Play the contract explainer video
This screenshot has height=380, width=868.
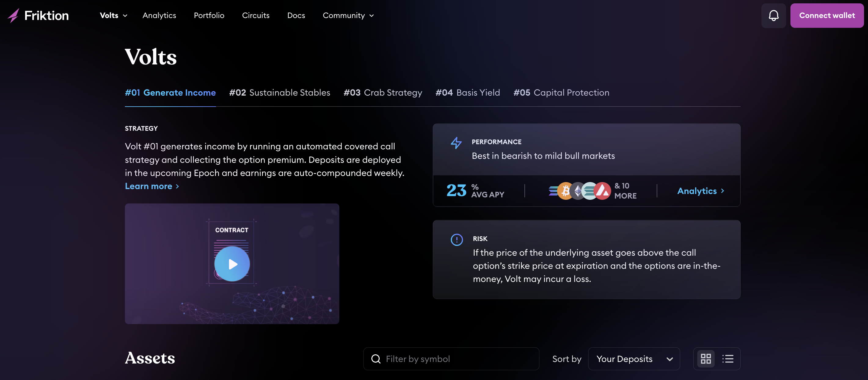click(x=232, y=264)
